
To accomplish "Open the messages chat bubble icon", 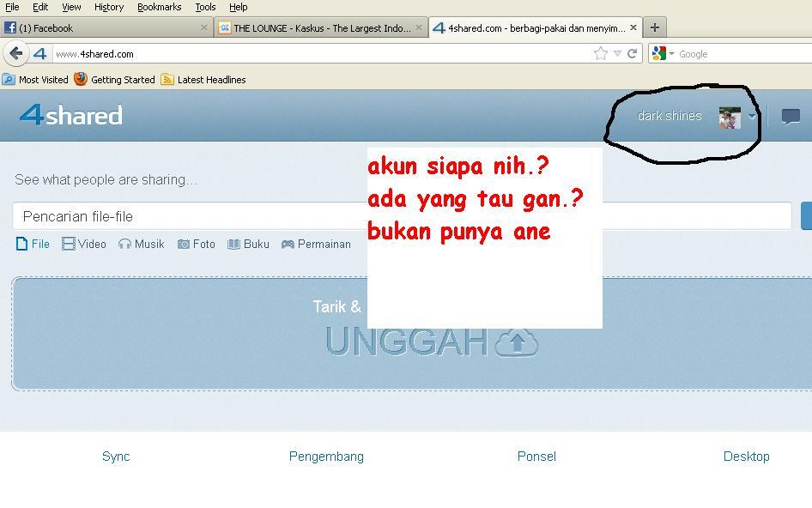I will coord(791,117).
